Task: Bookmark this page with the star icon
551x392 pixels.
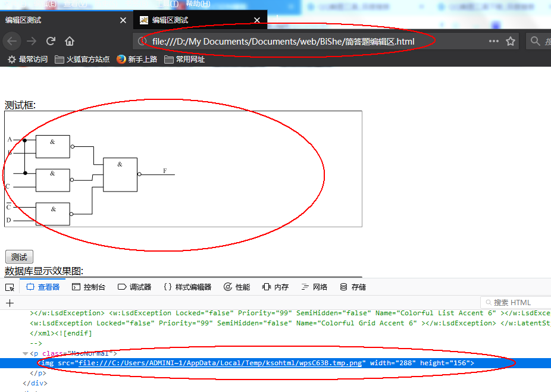Action: click(510, 41)
